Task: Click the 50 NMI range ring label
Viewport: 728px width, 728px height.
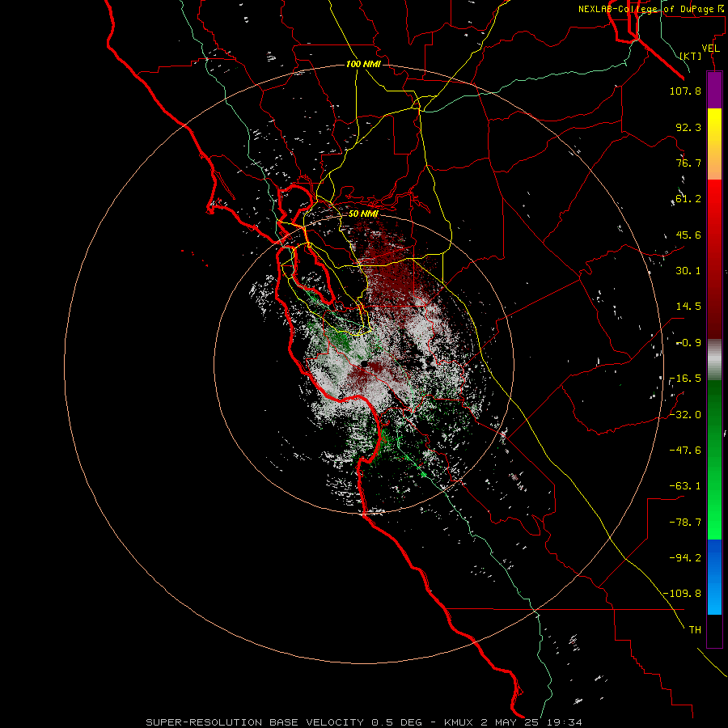Action: 363,214
